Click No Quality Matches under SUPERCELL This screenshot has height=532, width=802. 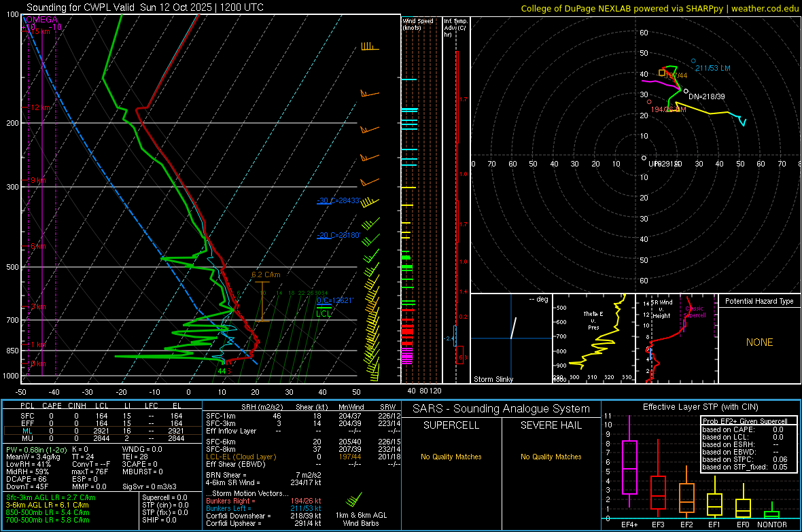coord(451,457)
